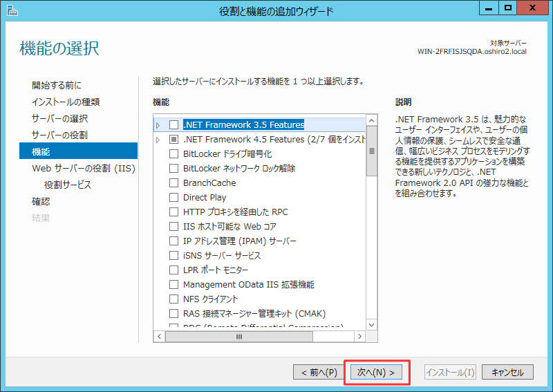Click the scroll down arrow of features list
The height and width of the screenshot is (392, 553).
(x=371, y=325)
